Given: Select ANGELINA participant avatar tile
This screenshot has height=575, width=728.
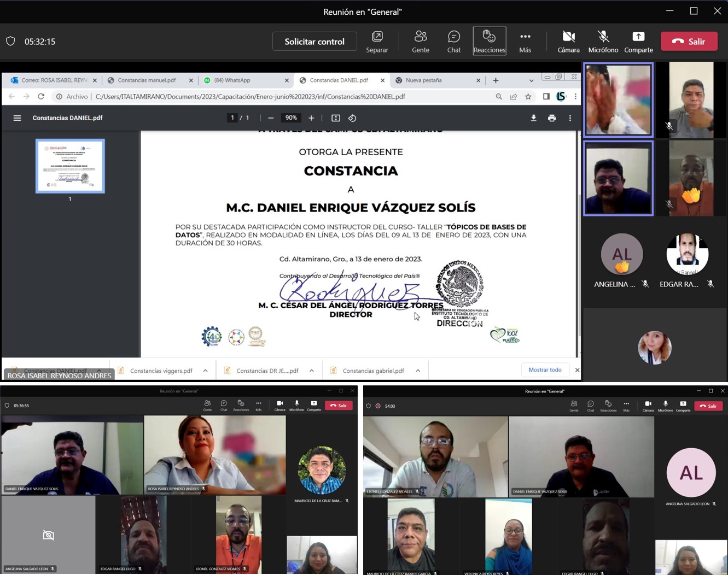Looking at the screenshot, I should [x=622, y=254].
